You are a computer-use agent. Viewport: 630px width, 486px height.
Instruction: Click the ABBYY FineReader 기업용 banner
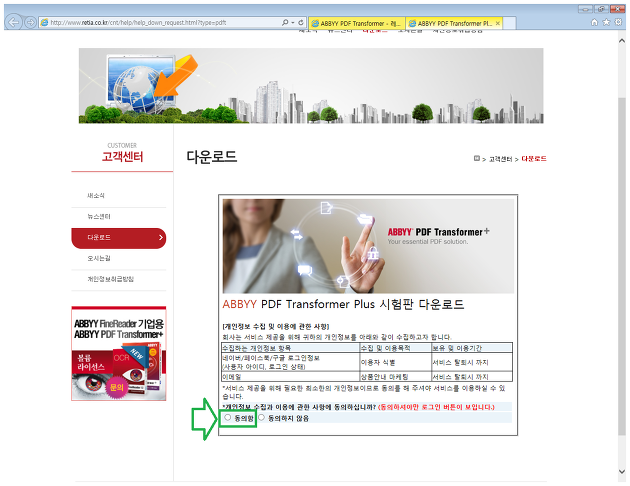click(x=119, y=353)
